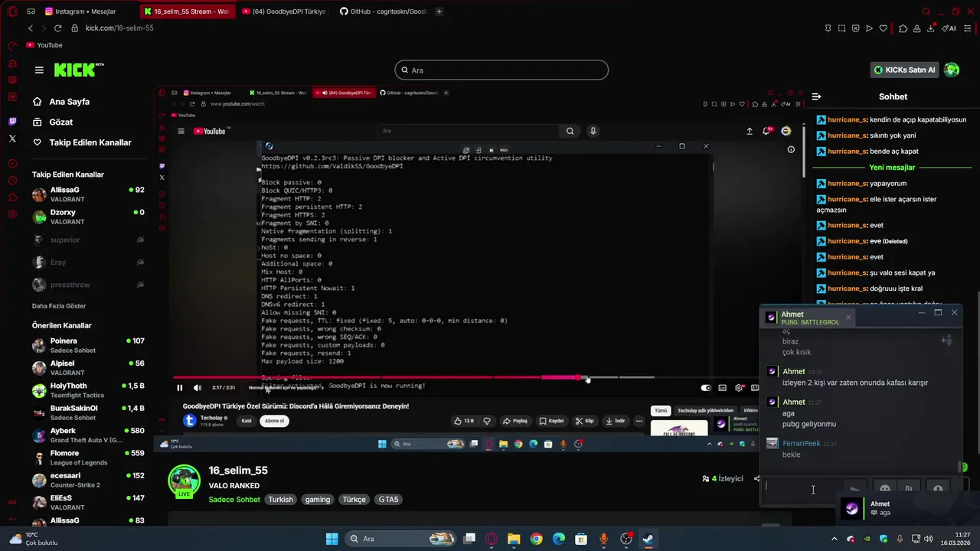Viewport: 980px width, 551px height.
Task: Collapse the Sohbet chat panel arrow icon
Action: click(x=816, y=96)
